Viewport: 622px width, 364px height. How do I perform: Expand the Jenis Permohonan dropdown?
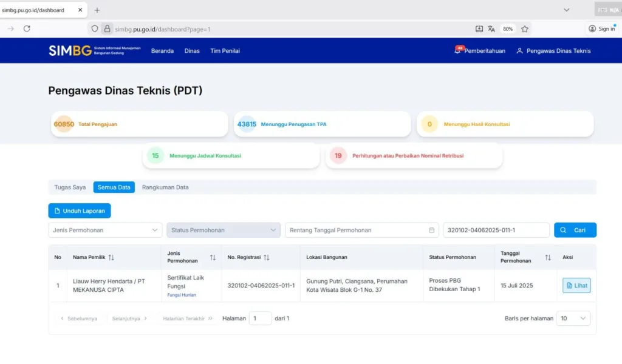tap(105, 231)
